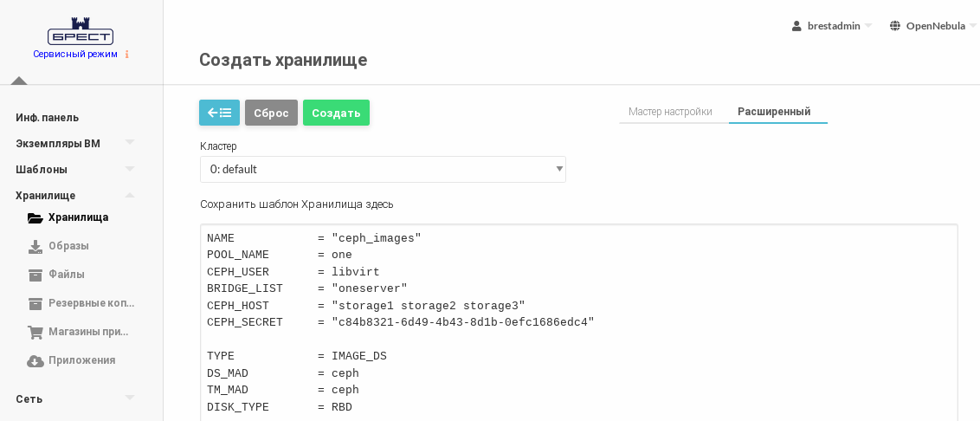The image size is (980, 421).
Task: Click the Образы download icon
Action: point(35,246)
